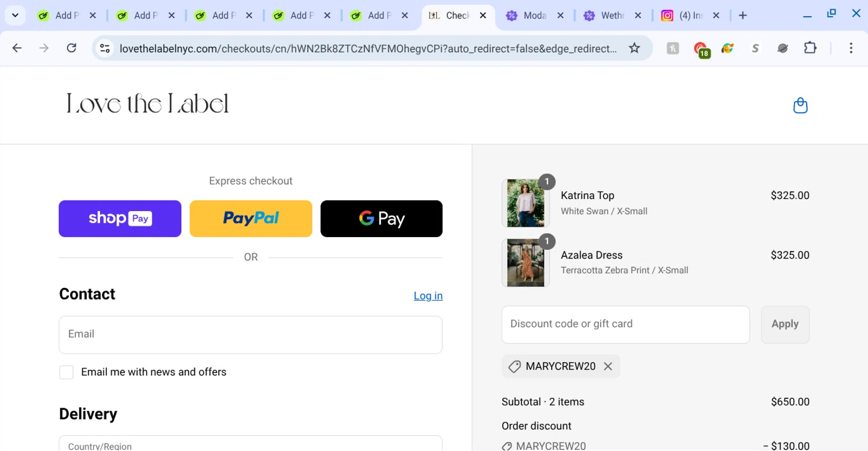This screenshot has width=868, height=451.
Task: Remove the MARYCREW20 discount code
Action: [608, 366]
